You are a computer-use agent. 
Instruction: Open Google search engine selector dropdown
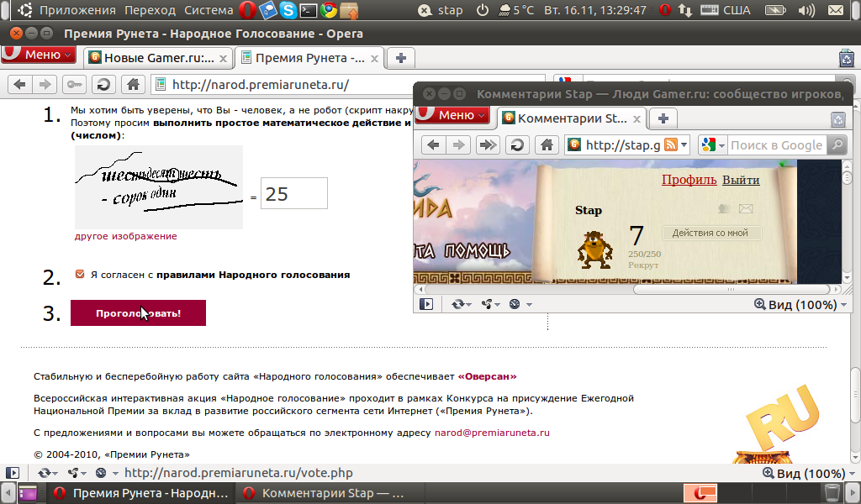713,144
